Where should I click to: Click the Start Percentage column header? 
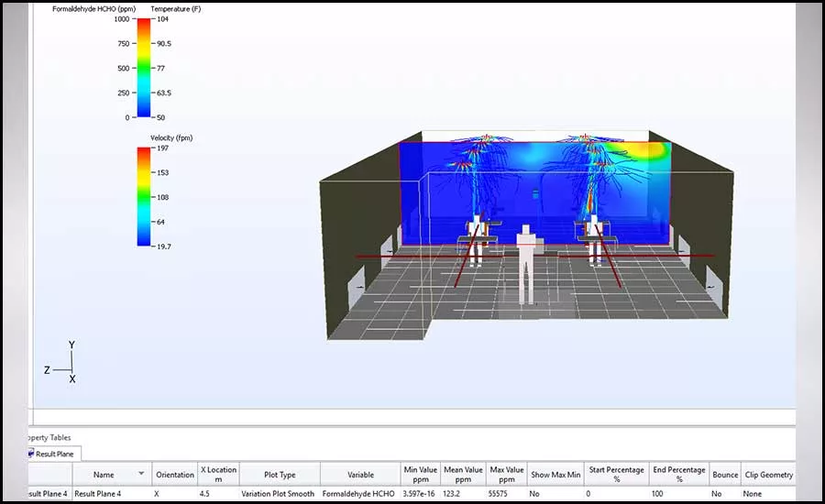click(616, 474)
